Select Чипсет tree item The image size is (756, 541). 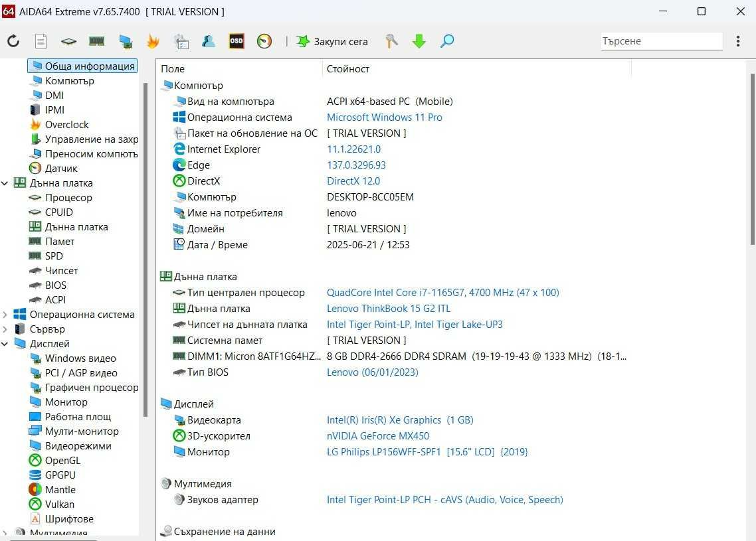54,271
